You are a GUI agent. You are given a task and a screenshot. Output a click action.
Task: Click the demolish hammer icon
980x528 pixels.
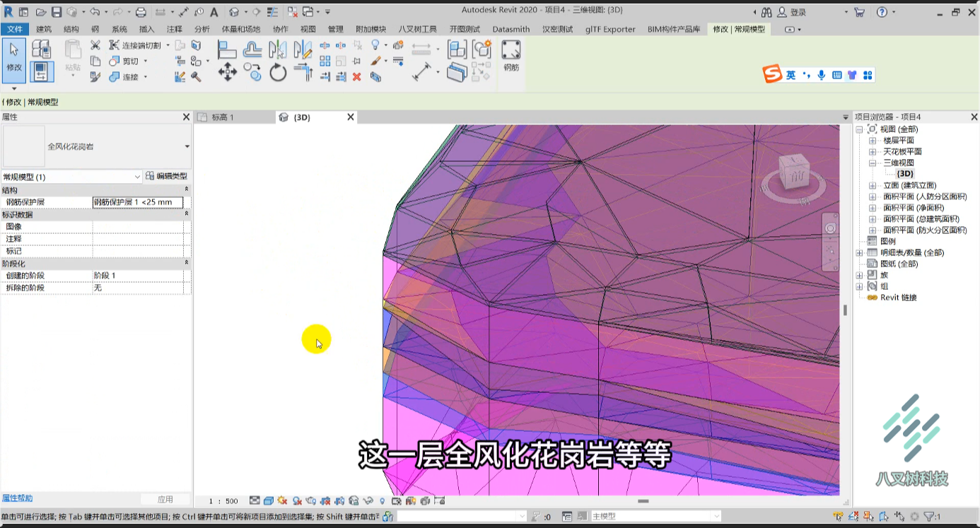(x=196, y=77)
